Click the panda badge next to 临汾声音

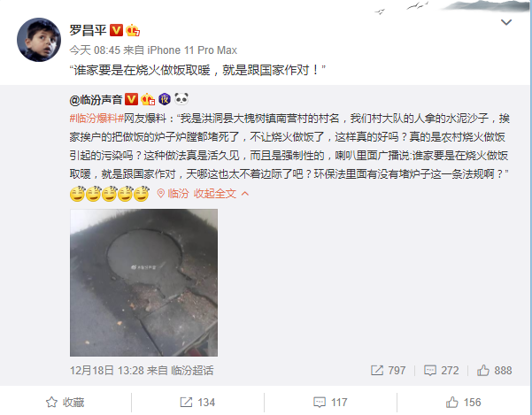(x=181, y=99)
